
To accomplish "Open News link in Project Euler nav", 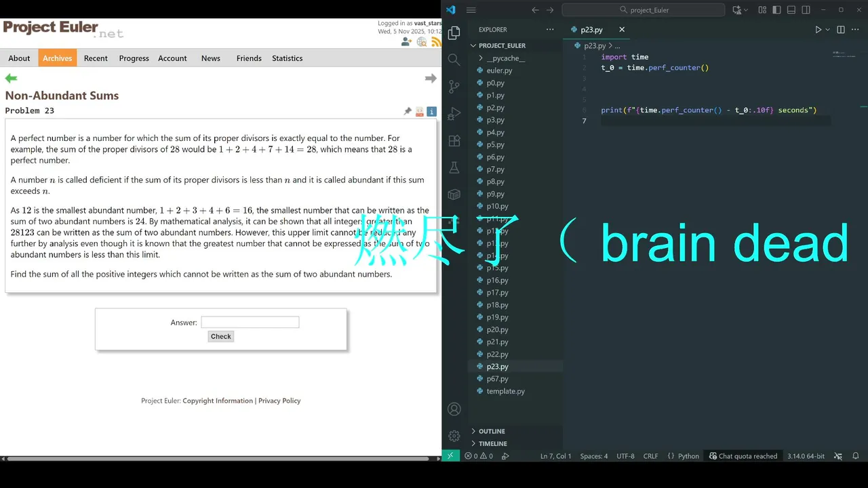I will (211, 58).
